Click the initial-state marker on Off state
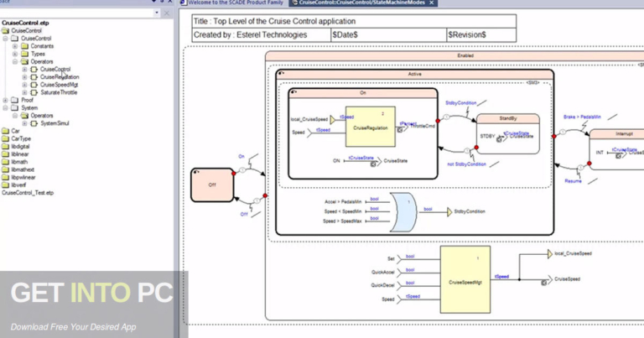Image resolution: width=644 pixels, height=338 pixels. coord(196,172)
